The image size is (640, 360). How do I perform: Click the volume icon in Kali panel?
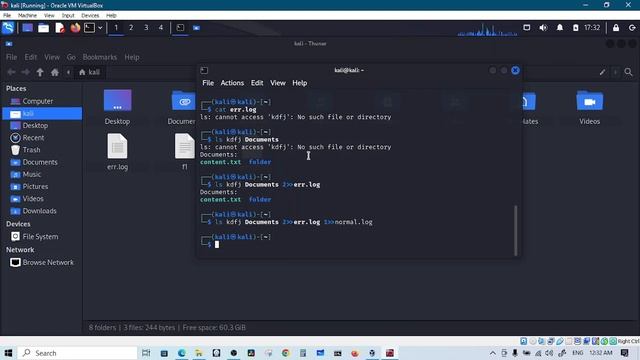(x=543, y=28)
